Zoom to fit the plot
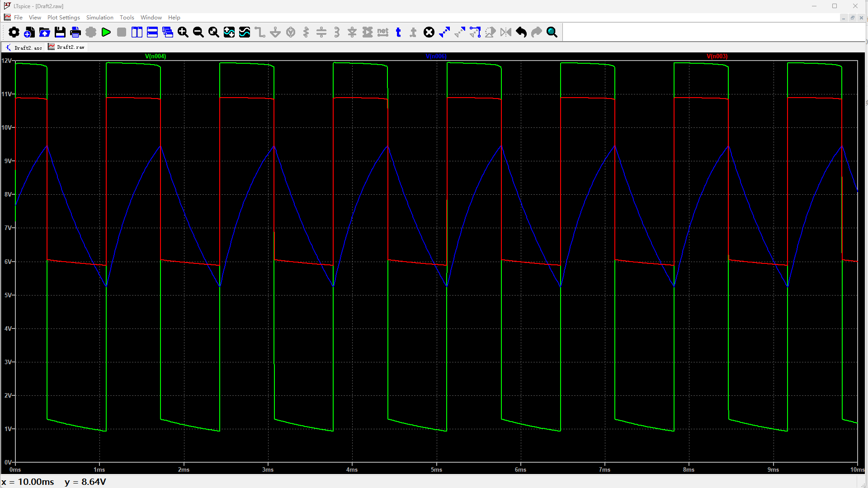Image resolution: width=868 pixels, height=488 pixels. [x=214, y=32]
